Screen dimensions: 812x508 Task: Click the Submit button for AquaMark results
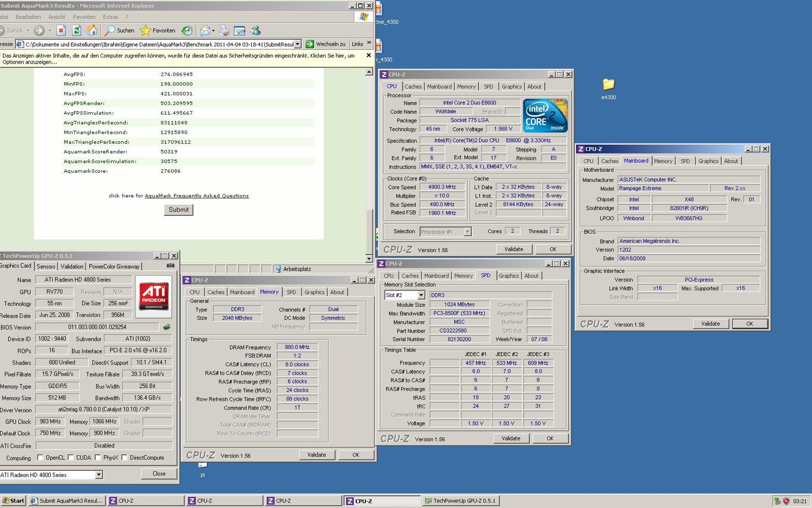coord(179,210)
